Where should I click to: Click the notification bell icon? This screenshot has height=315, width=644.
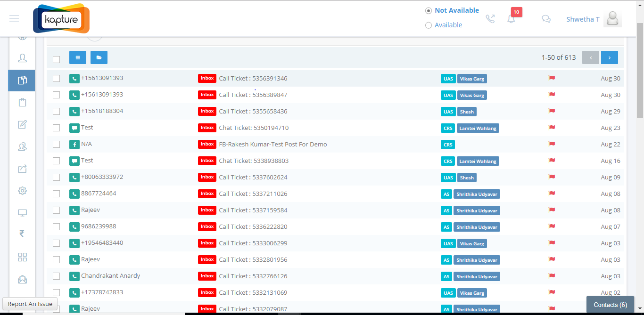click(x=511, y=19)
